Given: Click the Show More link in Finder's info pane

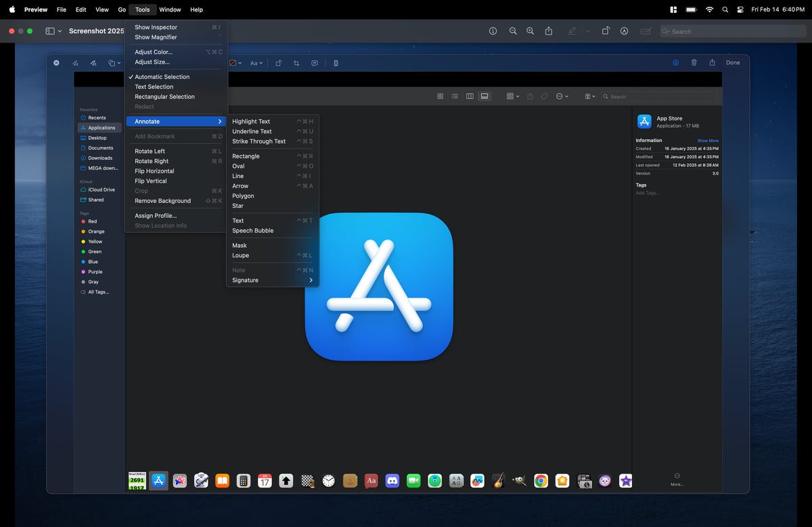Looking at the screenshot, I should coord(708,141).
